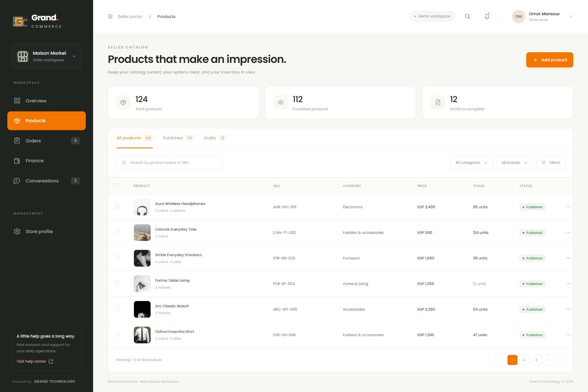
Task: Open more actions for Aura Wireless Headphones
Action: coord(568,207)
